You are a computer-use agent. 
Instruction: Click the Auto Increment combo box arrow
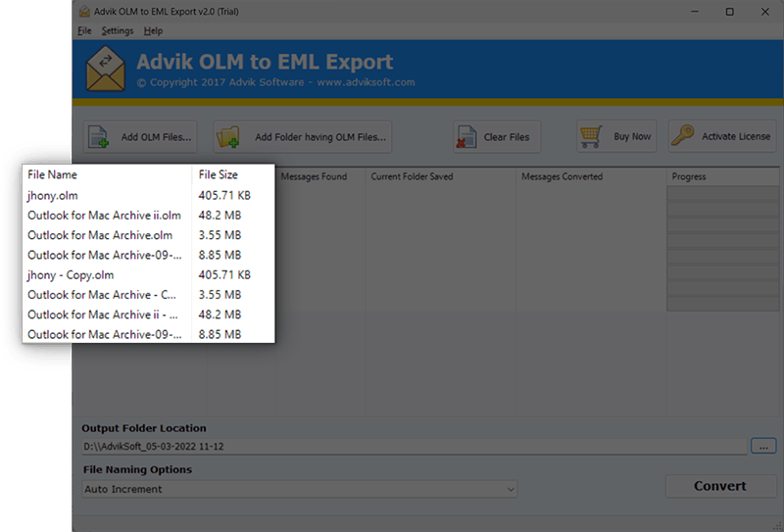pyautogui.click(x=511, y=489)
